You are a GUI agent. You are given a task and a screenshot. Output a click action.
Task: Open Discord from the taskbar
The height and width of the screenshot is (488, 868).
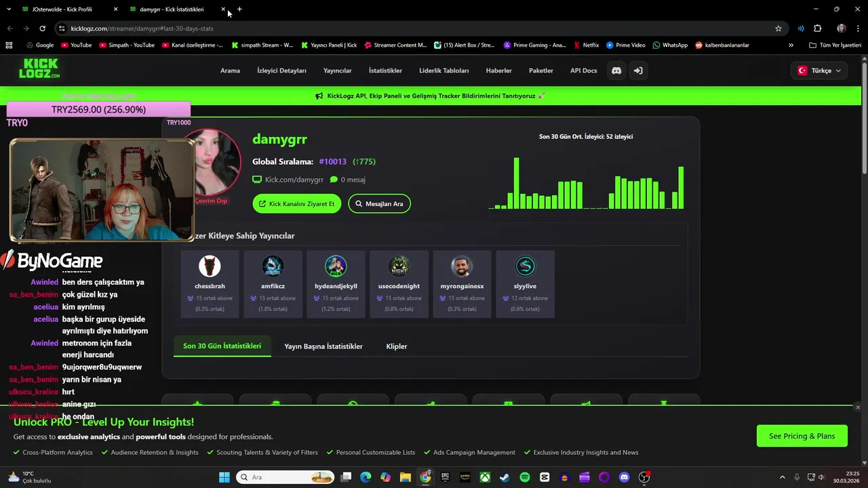pyautogui.click(x=624, y=477)
